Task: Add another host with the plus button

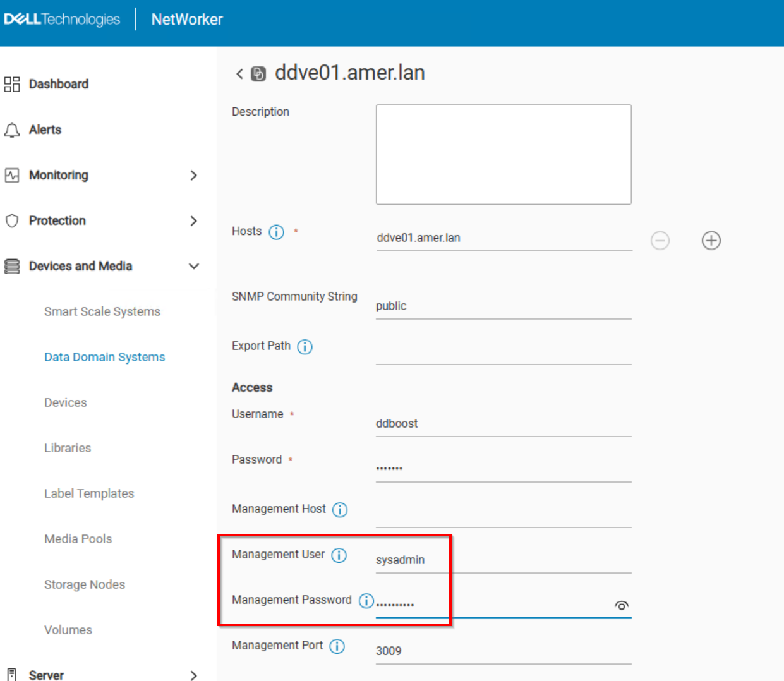Action: pyautogui.click(x=711, y=240)
